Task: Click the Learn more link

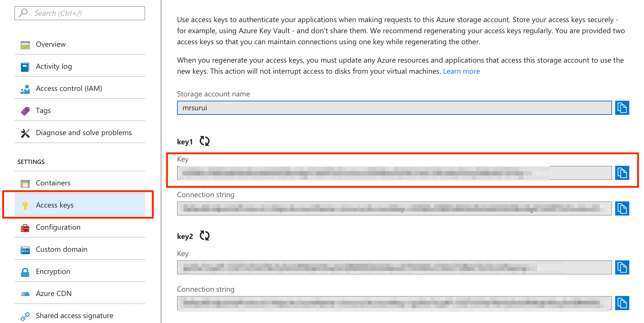Action: 461,71
